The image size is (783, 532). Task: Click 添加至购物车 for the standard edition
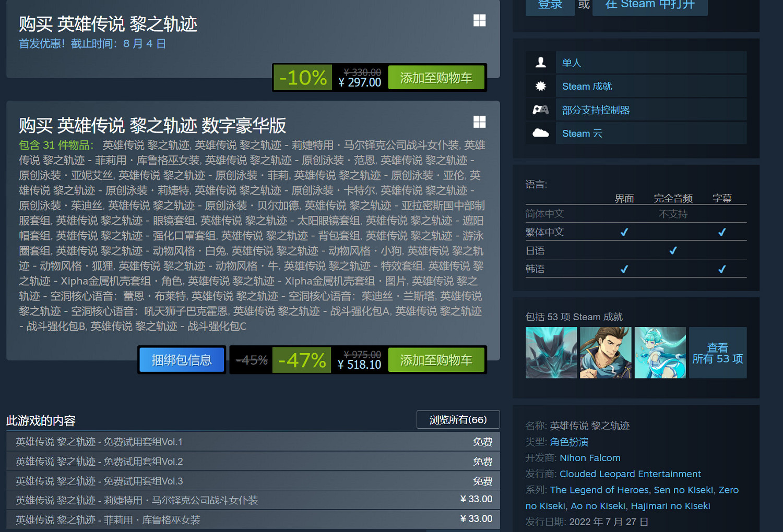[437, 77]
